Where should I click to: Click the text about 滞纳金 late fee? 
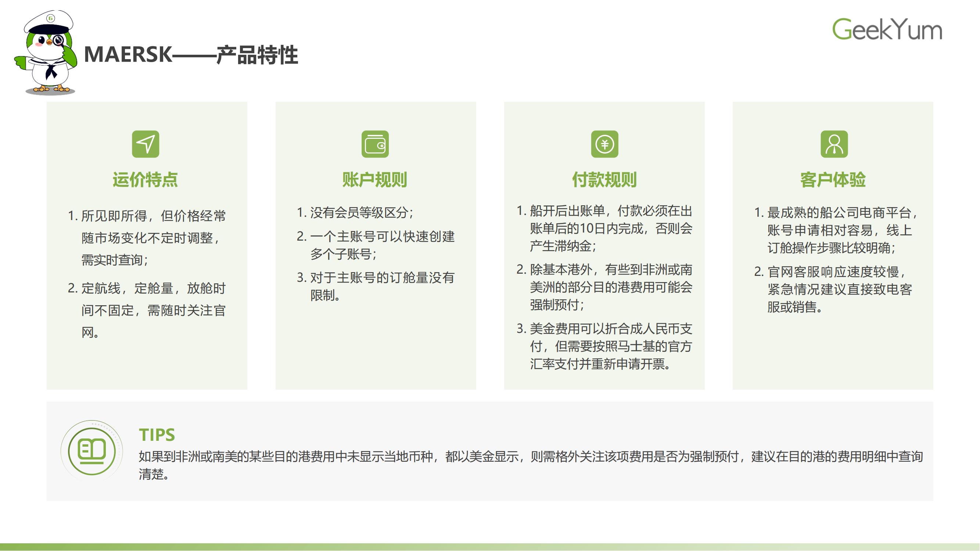[x=609, y=228]
